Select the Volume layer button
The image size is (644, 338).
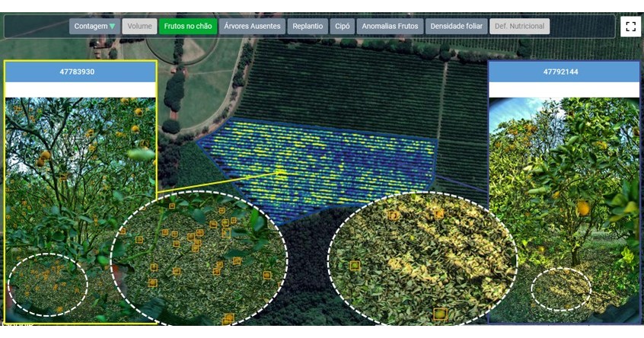(139, 27)
